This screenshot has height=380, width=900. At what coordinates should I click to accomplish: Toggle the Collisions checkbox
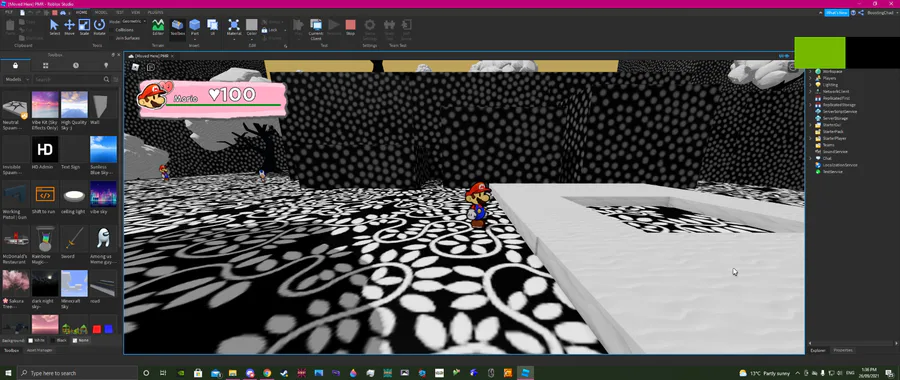coord(122,30)
